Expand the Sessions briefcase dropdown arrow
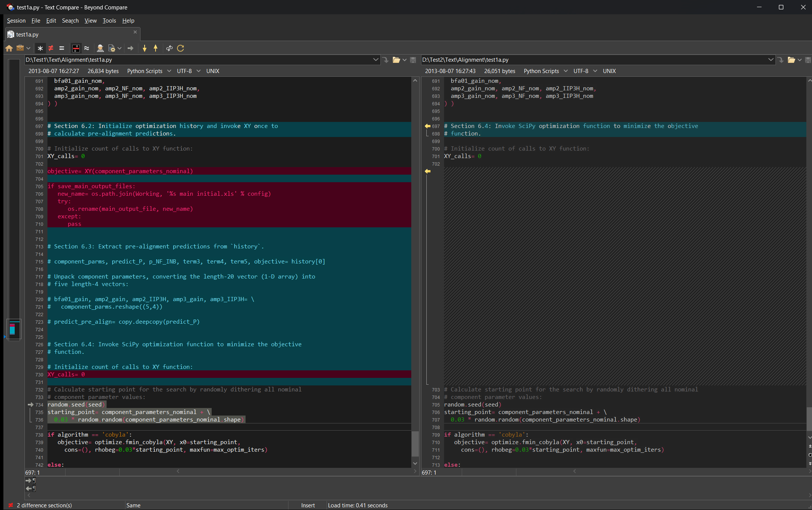Image resolution: width=812 pixels, height=510 pixels. pos(28,48)
